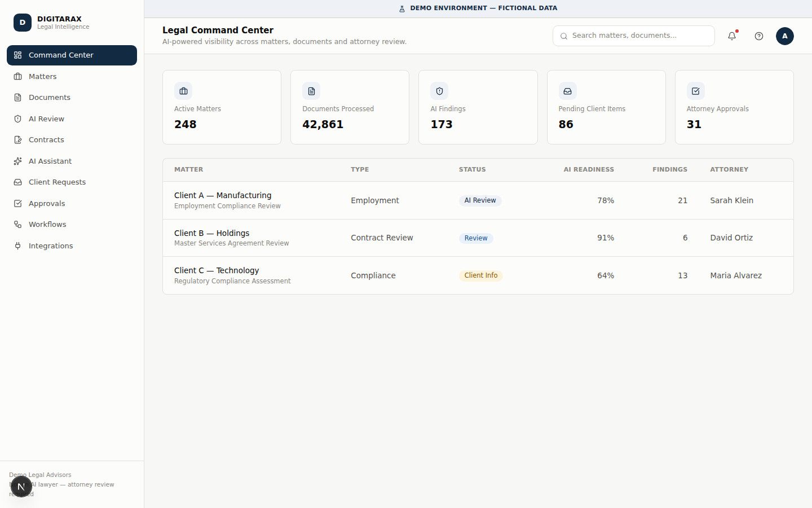This screenshot has height=508, width=812.
Task: Click the demo environment flask icon
Action: coord(402,8)
